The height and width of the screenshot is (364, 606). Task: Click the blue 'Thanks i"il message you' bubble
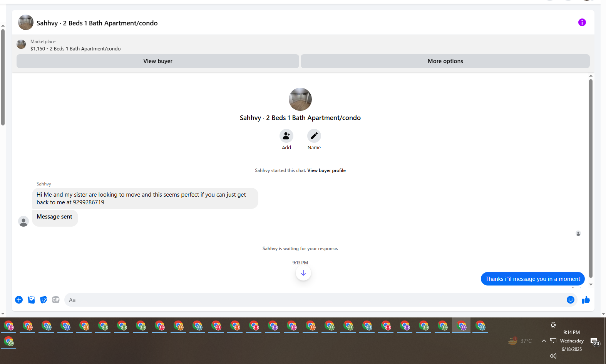533,279
